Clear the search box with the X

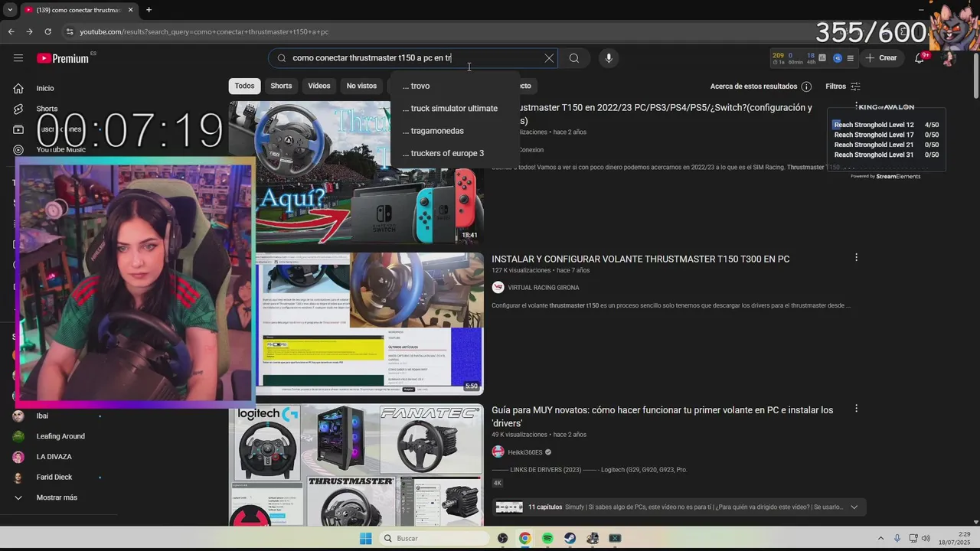549,58
